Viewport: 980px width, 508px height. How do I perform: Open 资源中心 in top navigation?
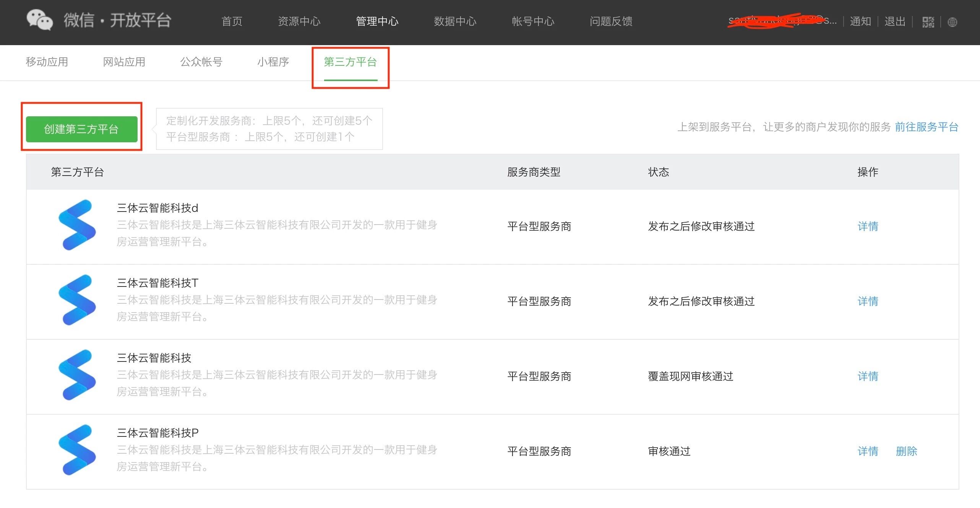pyautogui.click(x=299, y=21)
